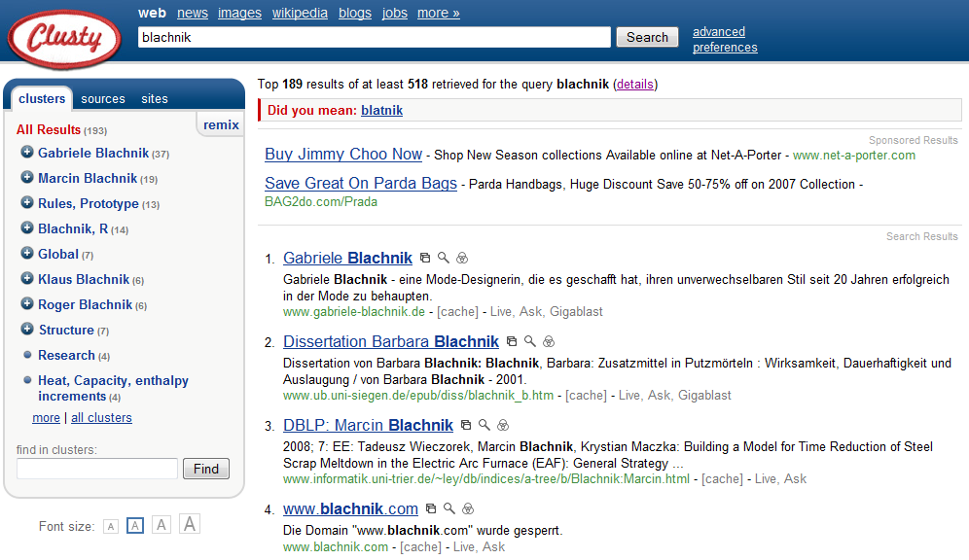This screenshot has height=560, width=969.
Task: Click the Search button
Action: [x=647, y=37]
